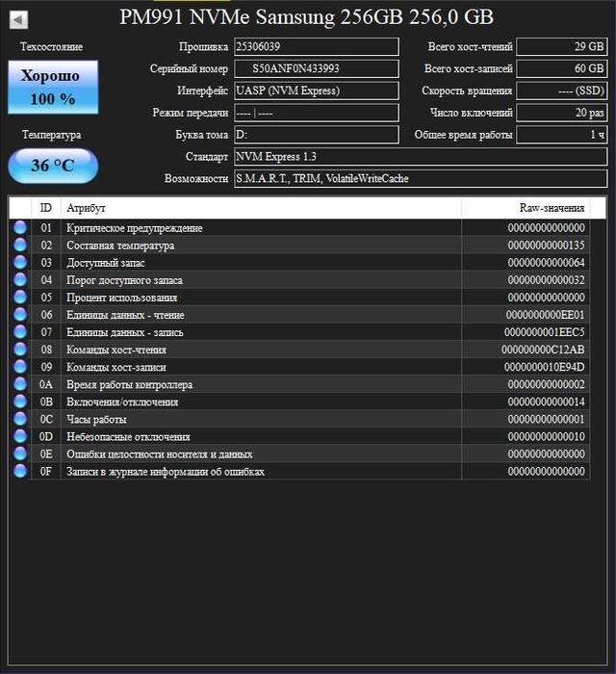Click the back arrow for the previous disk

pos(18,20)
